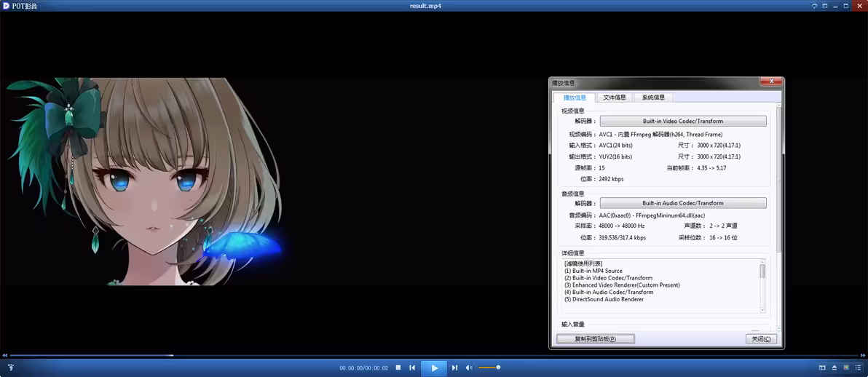Click the fast-forward arrows at seek bar end

[x=862, y=355]
